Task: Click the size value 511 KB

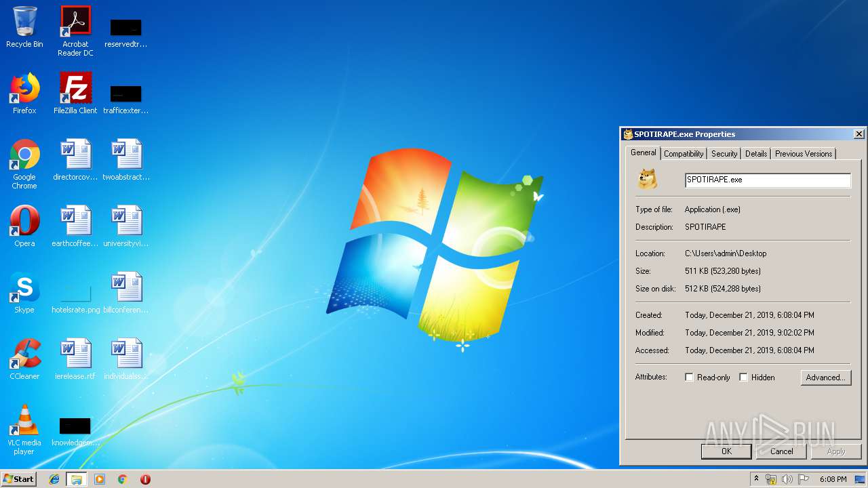Action: pos(723,271)
